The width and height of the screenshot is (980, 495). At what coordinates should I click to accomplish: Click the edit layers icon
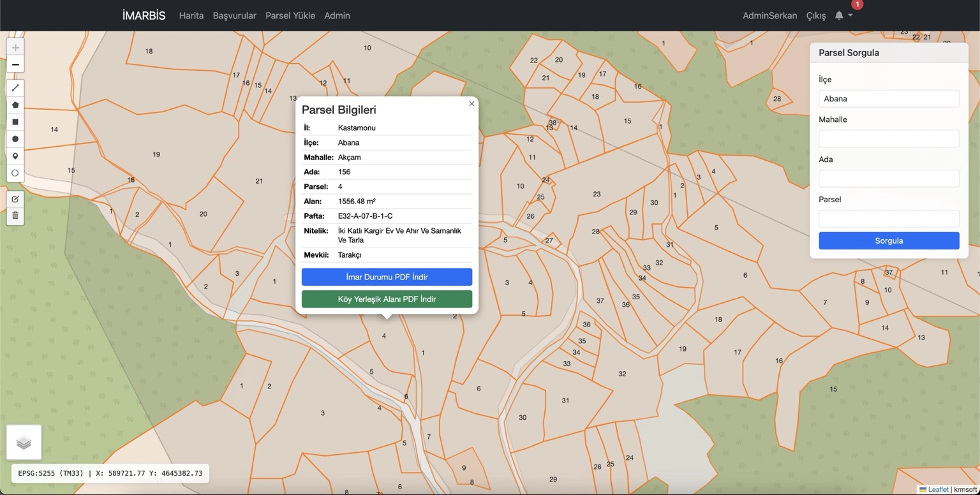(x=15, y=199)
